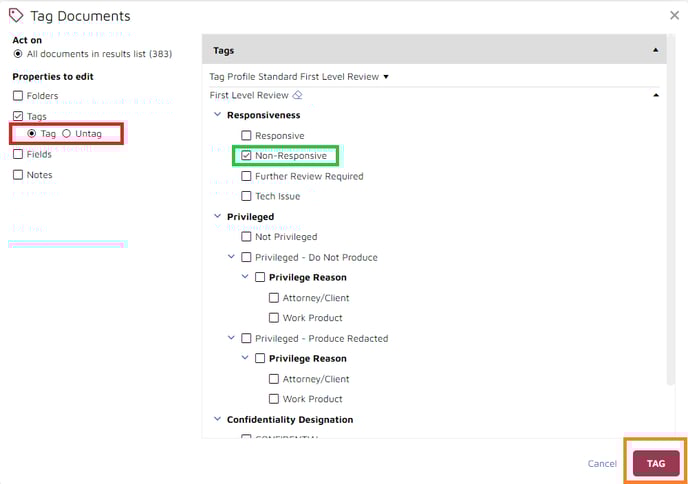
Task: Select the Tag radio option
Action: [32, 133]
